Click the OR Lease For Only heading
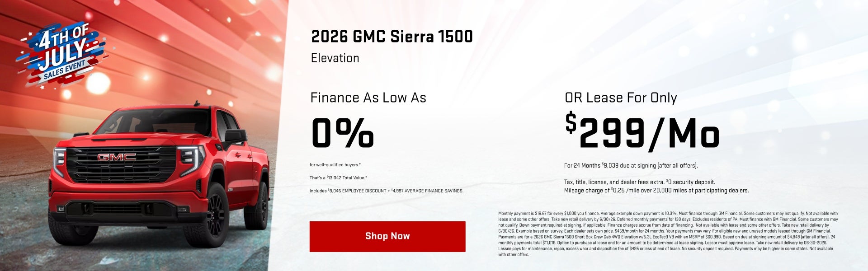Screen dimensions: 868x271 point(621,98)
